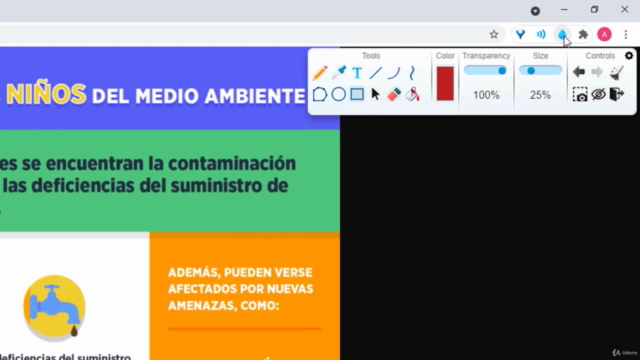The image size is (640, 360).
Task: Take a screenshot with camera icon
Action: pos(580,94)
